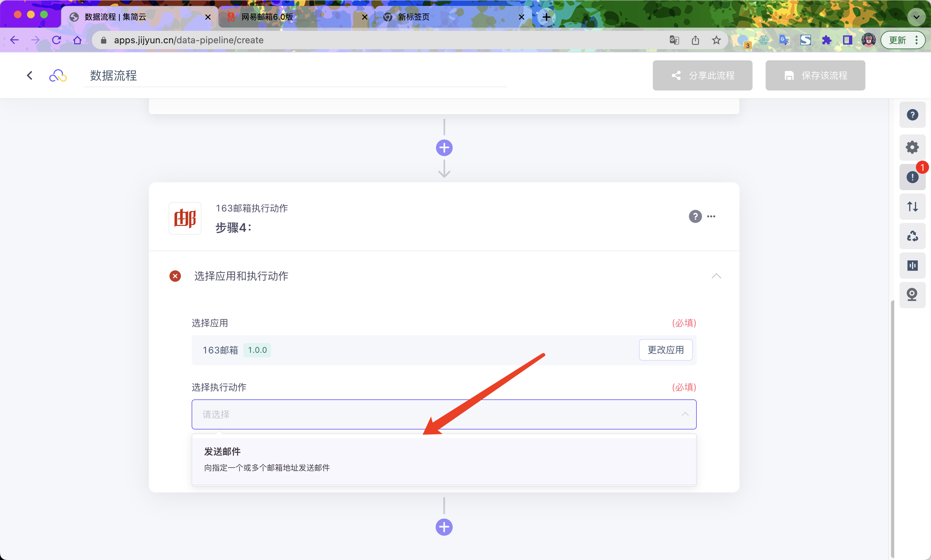The width and height of the screenshot is (931, 560).
Task: Click the 更改应用 button
Action: tap(665, 350)
